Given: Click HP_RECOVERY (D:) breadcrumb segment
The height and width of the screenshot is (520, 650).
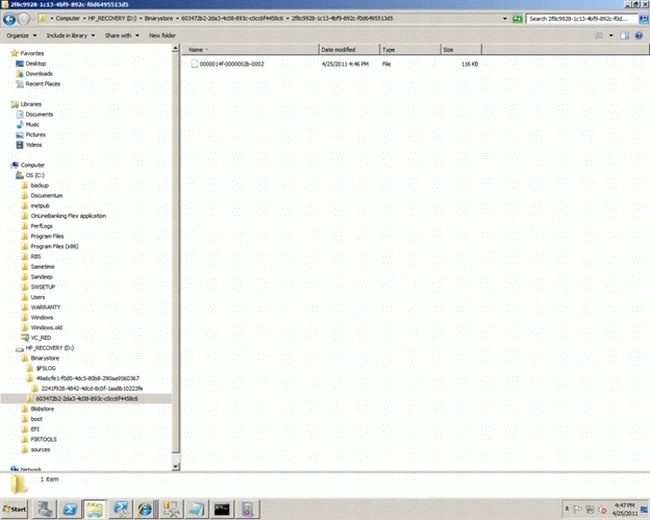Looking at the screenshot, I should pyautogui.click(x=112, y=19).
